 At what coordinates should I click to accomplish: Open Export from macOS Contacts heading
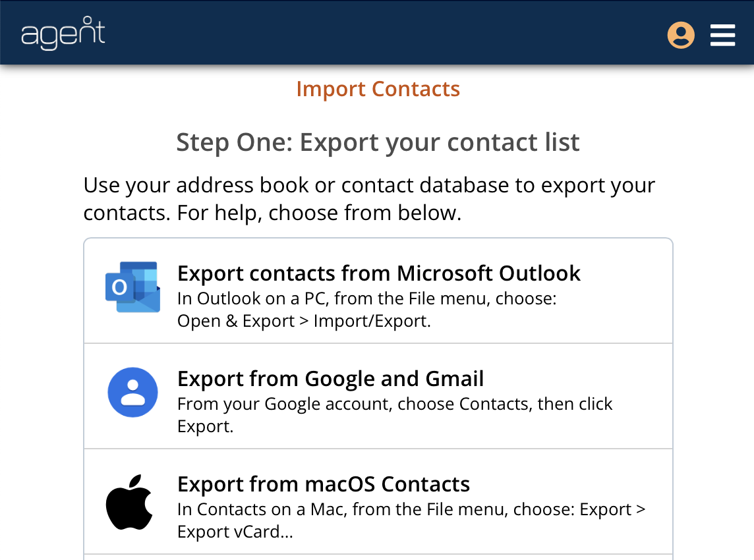[x=324, y=484]
